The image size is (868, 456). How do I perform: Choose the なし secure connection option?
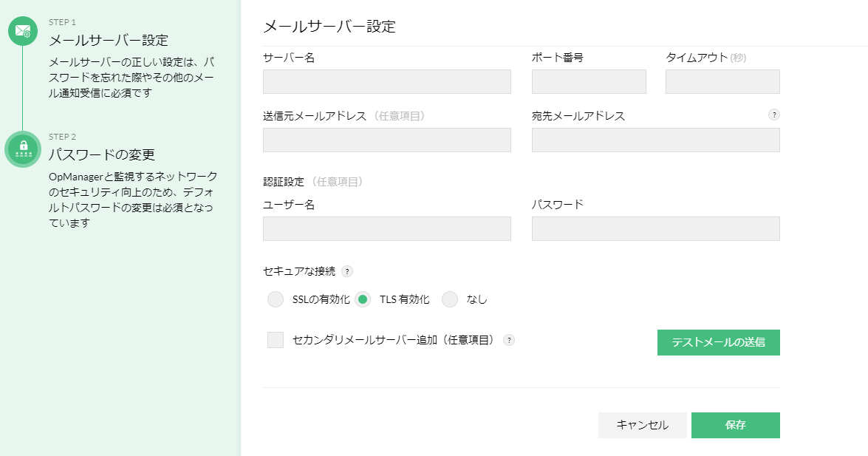(x=450, y=299)
